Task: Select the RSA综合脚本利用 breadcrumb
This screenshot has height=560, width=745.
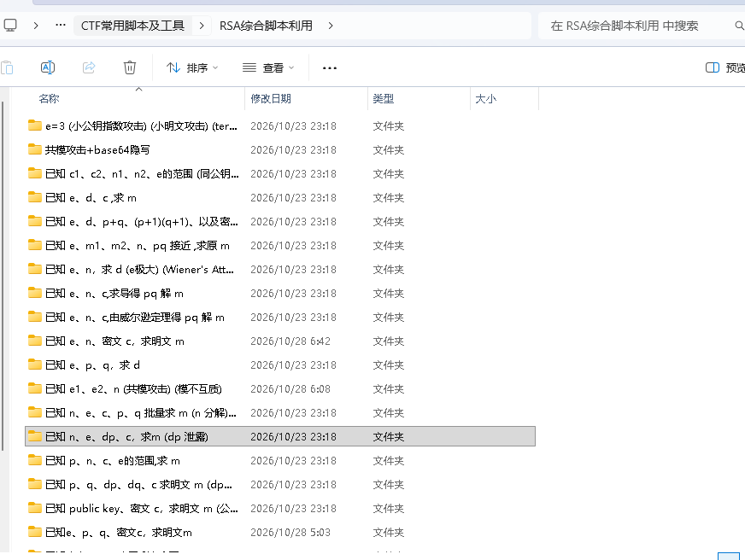Action: [x=266, y=26]
